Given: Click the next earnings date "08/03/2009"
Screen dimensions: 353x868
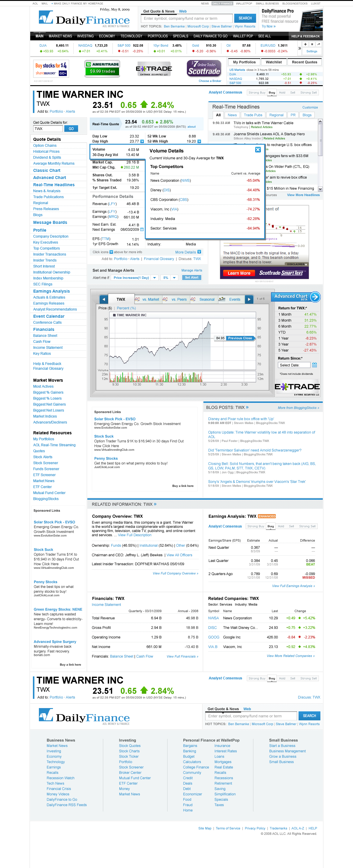Looking at the screenshot, I should [x=130, y=230].
